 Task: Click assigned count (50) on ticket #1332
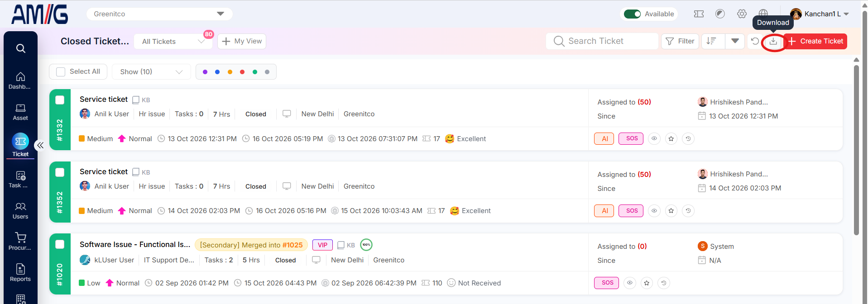644,102
